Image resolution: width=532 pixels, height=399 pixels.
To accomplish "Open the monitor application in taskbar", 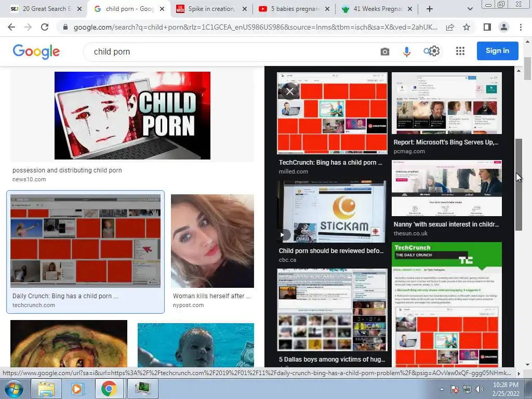I will point(143,389).
